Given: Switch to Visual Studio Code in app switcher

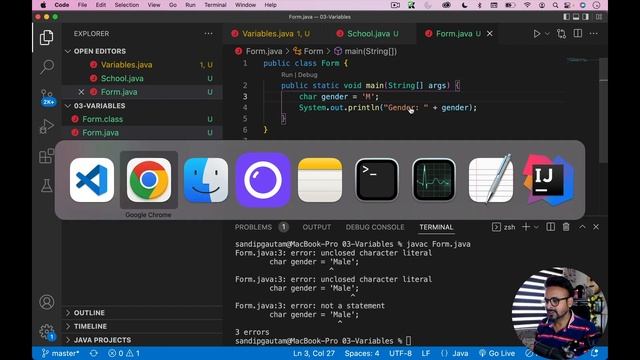Looking at the screenshot, I should (92, 180).
